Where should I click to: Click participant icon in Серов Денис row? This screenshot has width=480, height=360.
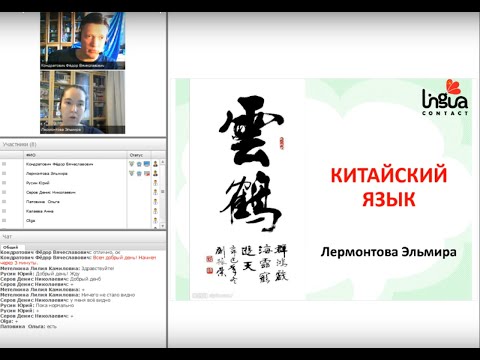point(155,192)
